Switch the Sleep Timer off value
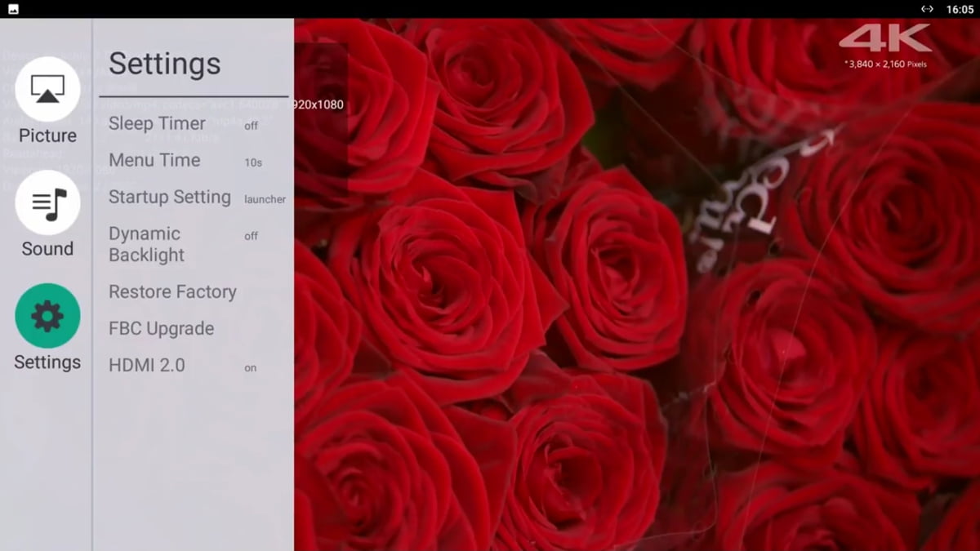The height and width of the screenshot is (551, 980). tap(251, 126)
